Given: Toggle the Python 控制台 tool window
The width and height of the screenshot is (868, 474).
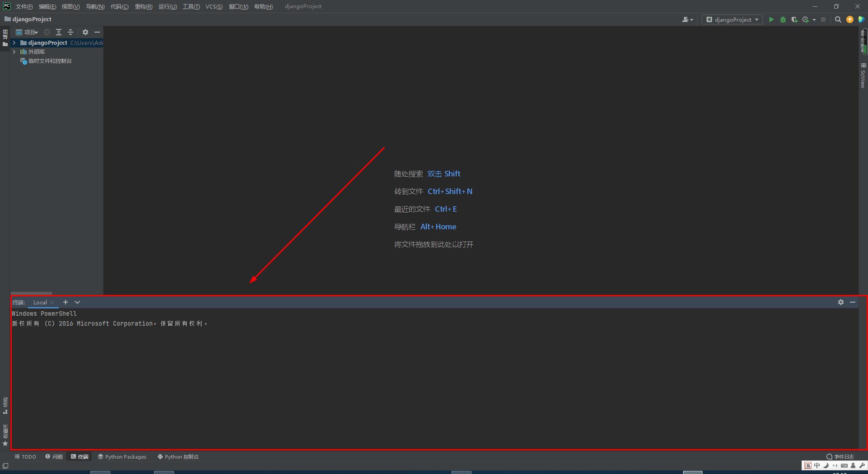Looking at the screenshot, I should point(178,457).
